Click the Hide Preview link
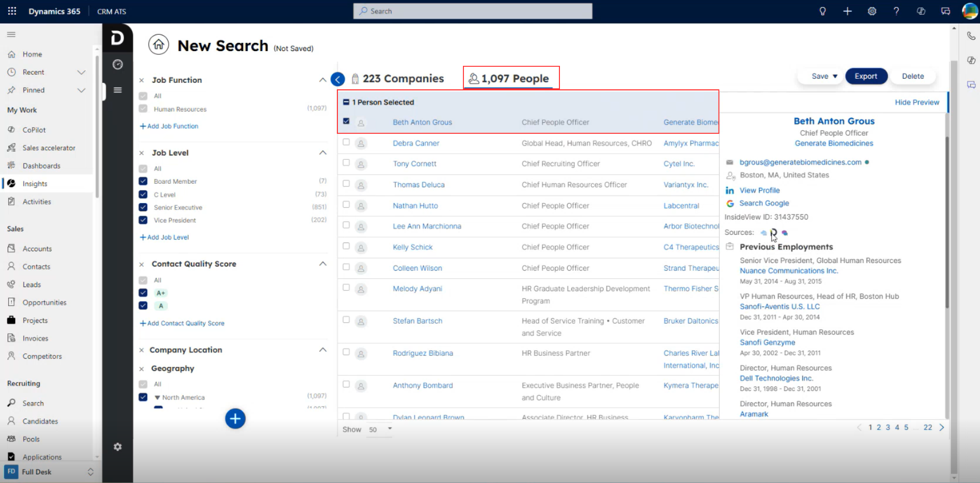 [917, 102]
